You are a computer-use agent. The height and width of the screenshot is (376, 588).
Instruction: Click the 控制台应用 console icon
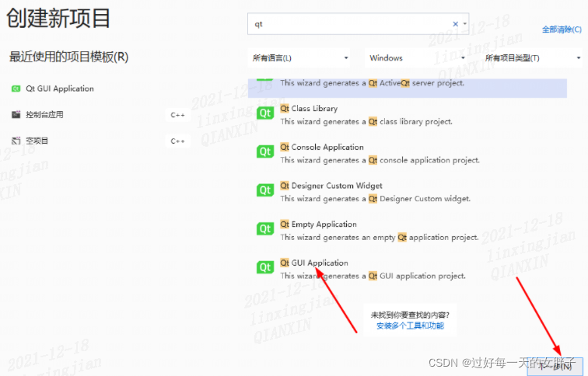pyautogui.click(x=16, y=115)
